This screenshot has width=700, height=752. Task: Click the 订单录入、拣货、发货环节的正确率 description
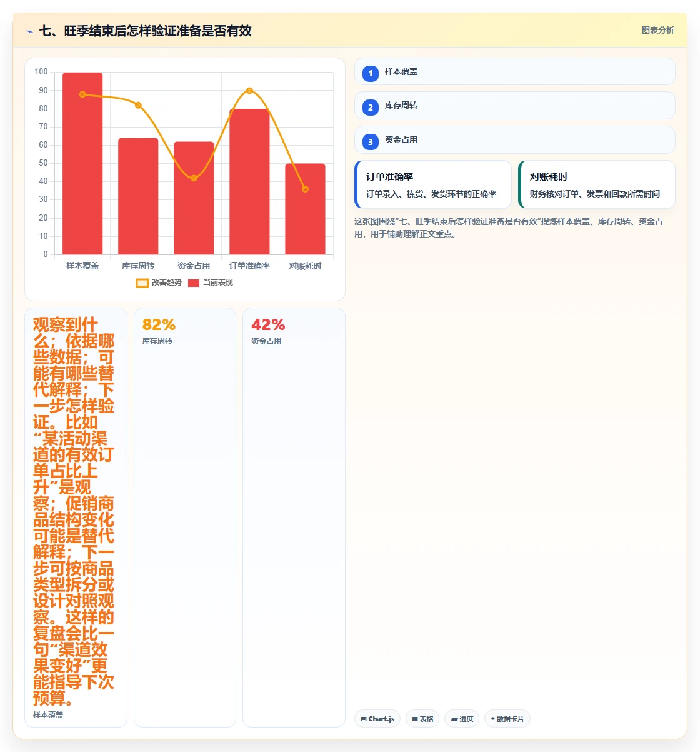431,194
